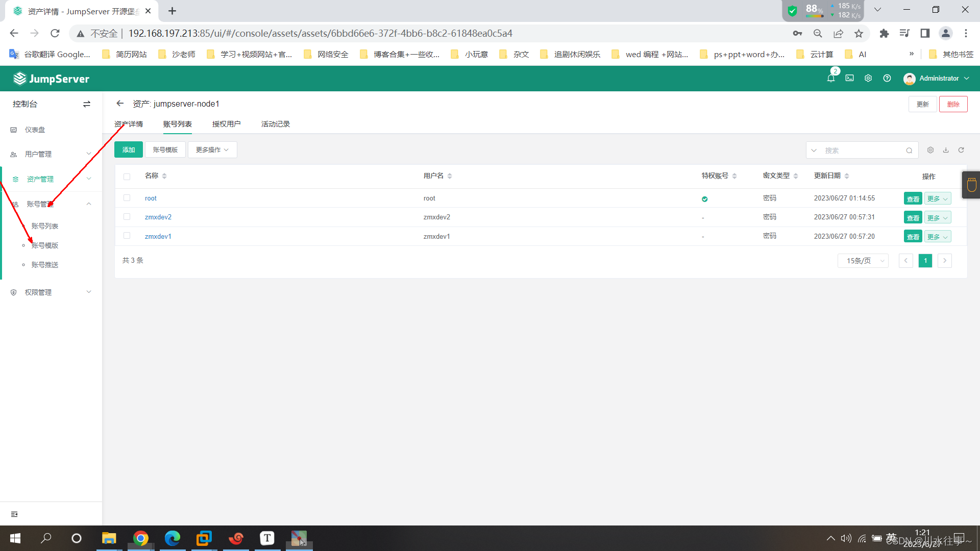Open the help question mark icon
The width and height of the screenshot is (980, 551).
(887, 79)
